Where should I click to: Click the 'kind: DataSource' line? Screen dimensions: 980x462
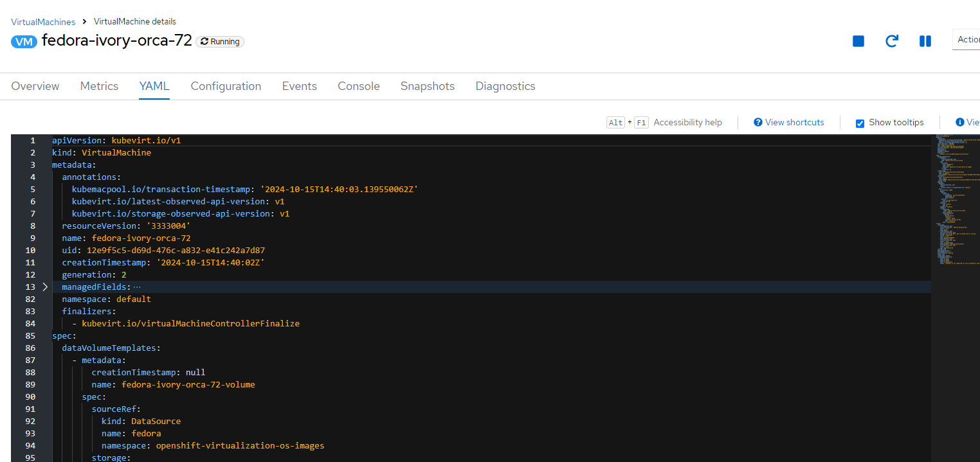tap(141, 422)
